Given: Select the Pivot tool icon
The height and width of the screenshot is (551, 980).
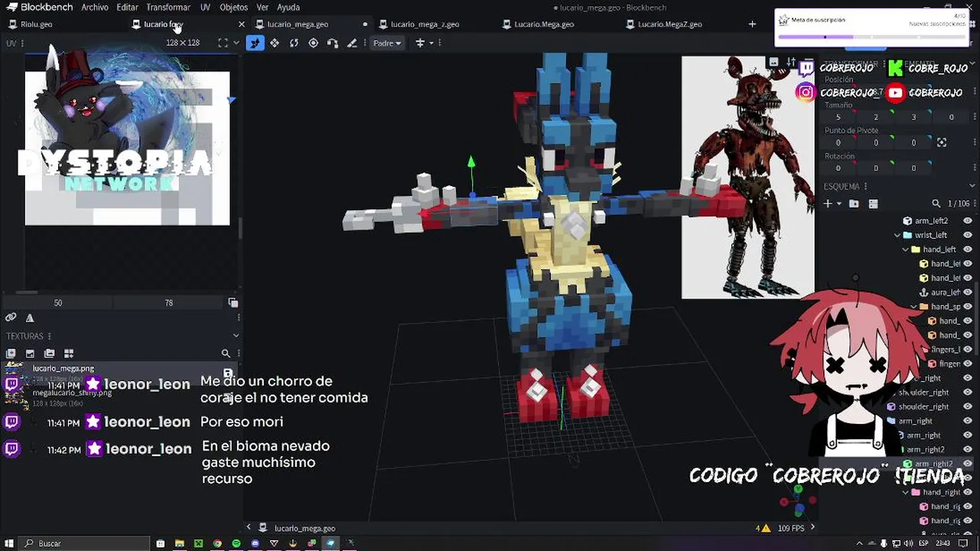Looking at the screenshot, I should [x=314, y=43].
